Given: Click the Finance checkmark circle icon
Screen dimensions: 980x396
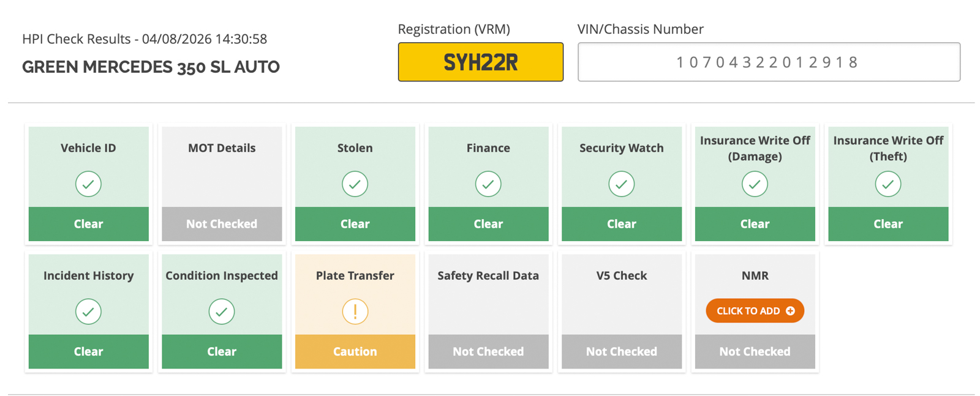Looking at the screenshot, I should pos(488,184).
